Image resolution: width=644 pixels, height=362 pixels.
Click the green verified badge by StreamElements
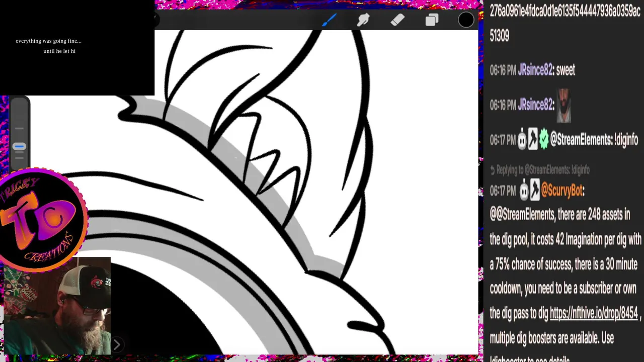pyautogui.click(x=543, y=139)
